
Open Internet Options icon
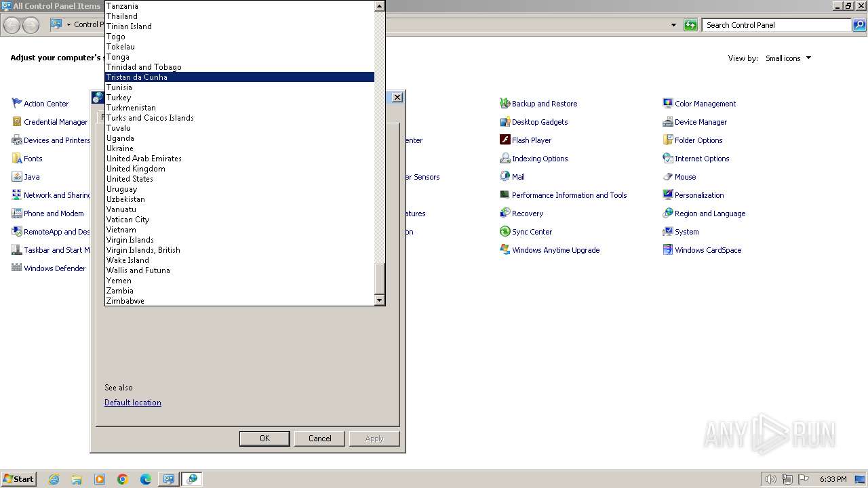(x=668, y=159)
